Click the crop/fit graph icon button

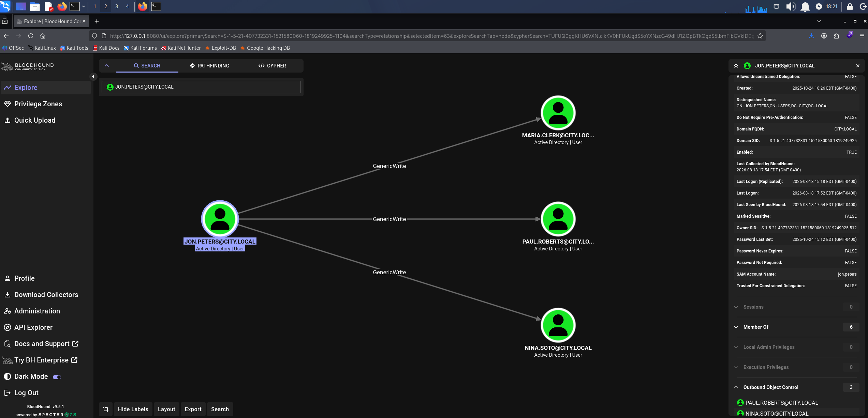click(106, 409)
